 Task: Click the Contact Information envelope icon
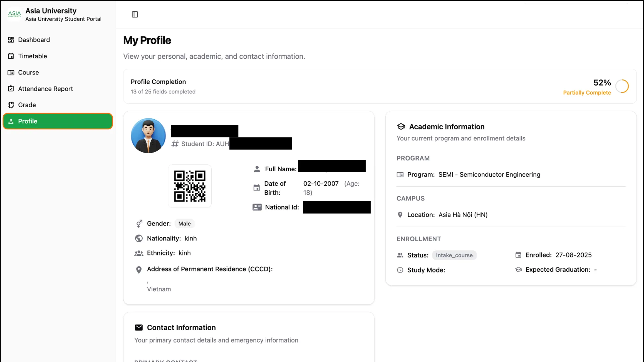(x=139, y=327)
